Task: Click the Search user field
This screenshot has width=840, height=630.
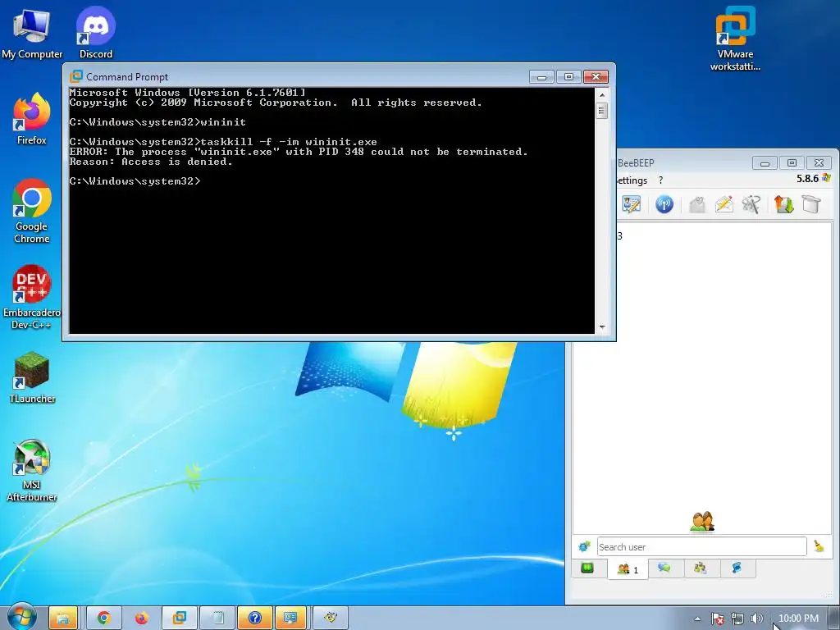Action: [702, 546]
